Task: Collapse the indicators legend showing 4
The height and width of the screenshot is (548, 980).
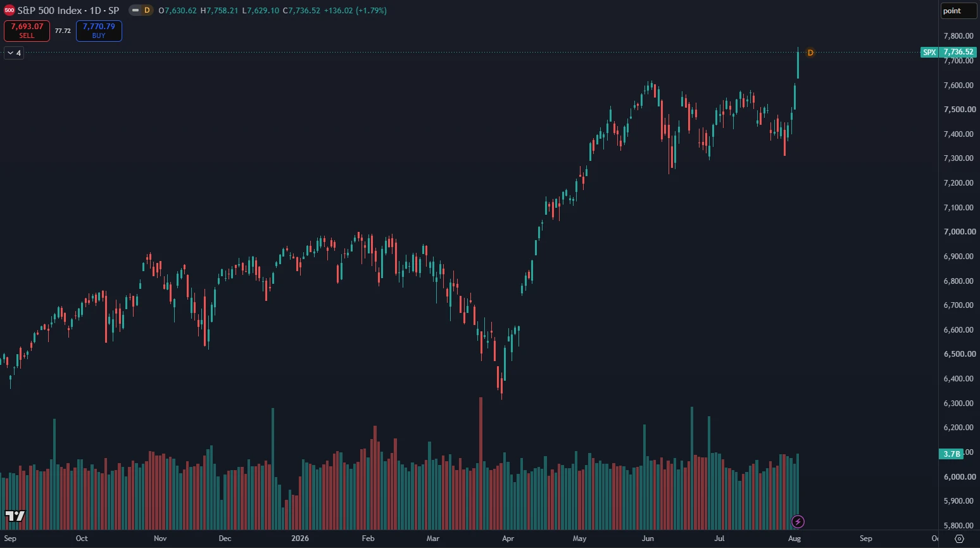Action: (14, 53)
